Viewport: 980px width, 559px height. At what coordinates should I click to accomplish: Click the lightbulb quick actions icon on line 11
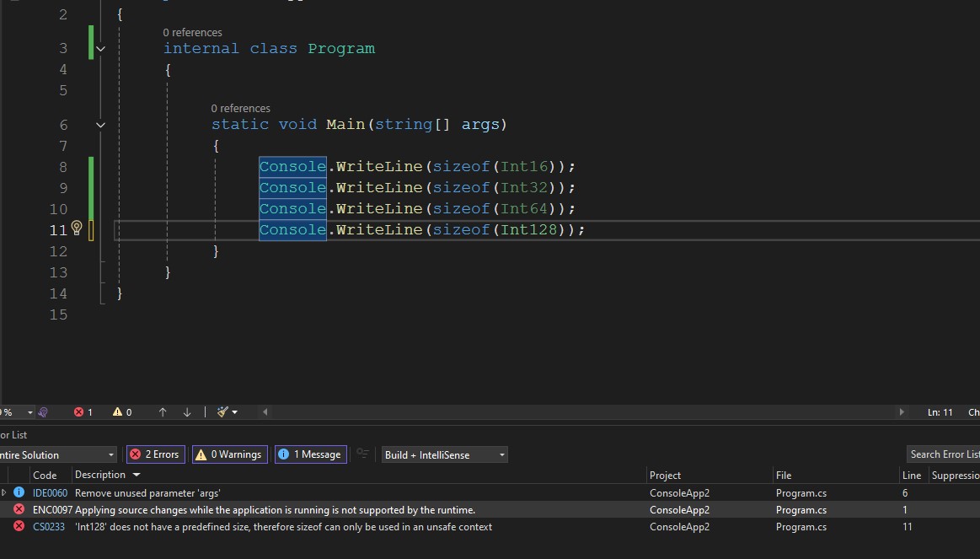(x=76, y=228)
